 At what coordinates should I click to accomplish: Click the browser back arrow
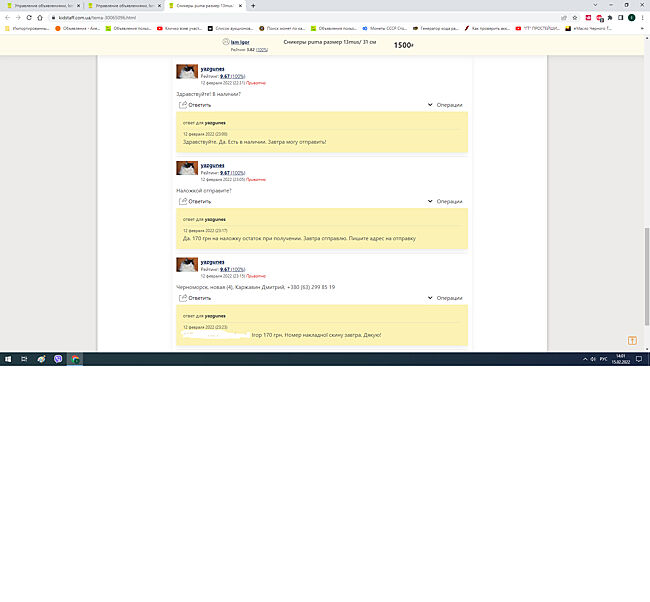coord(6,17)
